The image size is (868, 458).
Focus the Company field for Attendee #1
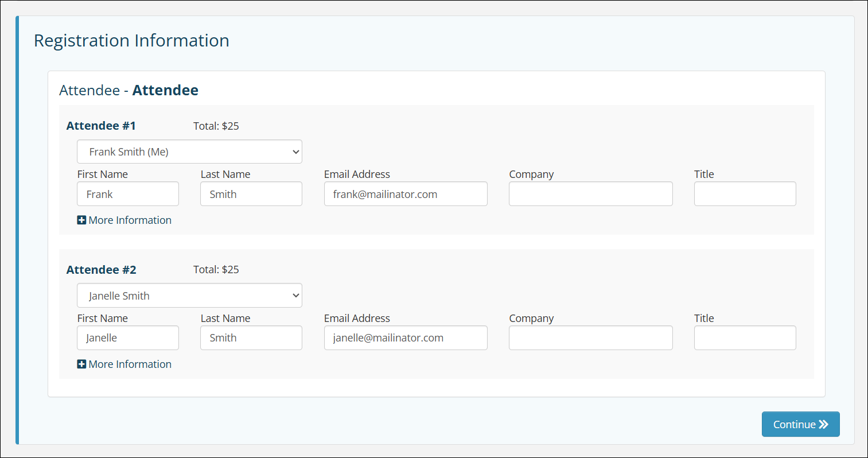[x=590, y=193]
